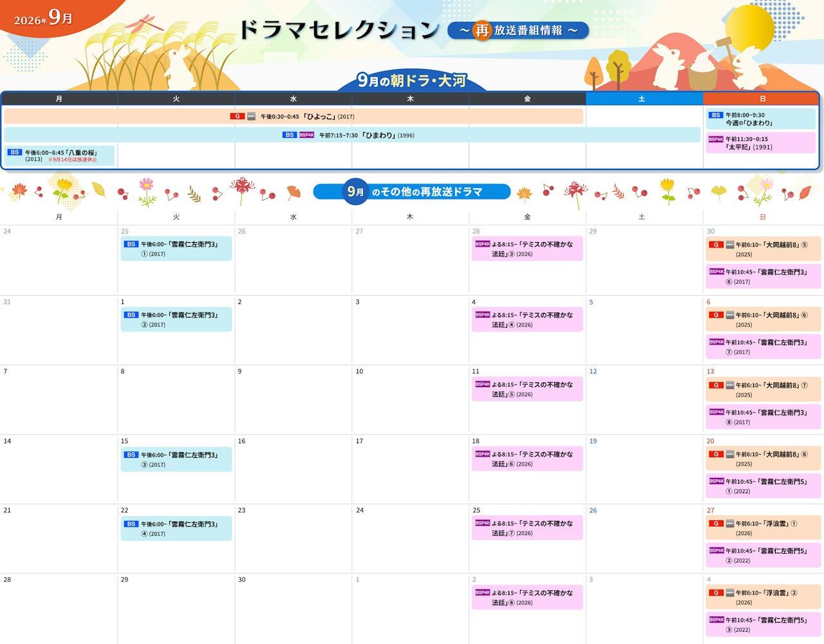The width and height of the screenshot is (824, 644).
Task: Click the BS badge of 雲霧仁左衛門3 ④
Action: pos(131,524)
